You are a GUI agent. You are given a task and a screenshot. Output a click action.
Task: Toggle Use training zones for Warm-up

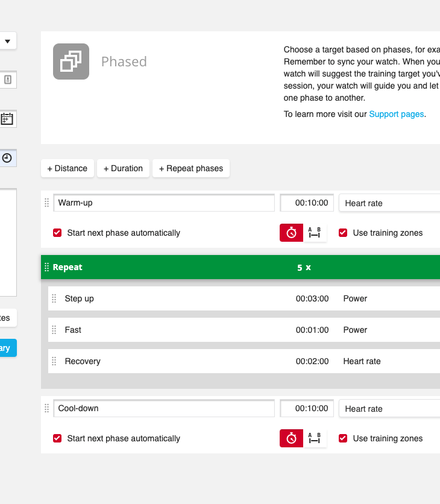tap(343, 233)
